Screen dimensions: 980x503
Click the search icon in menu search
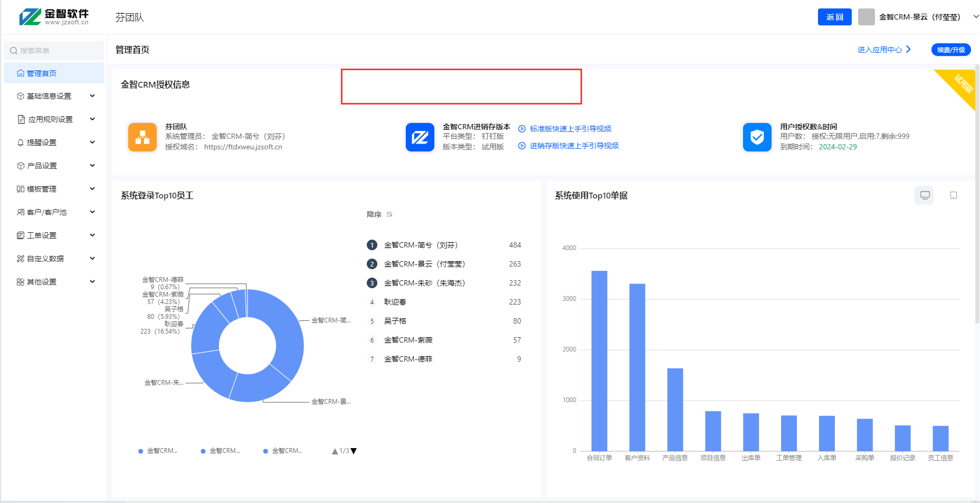coord(14,51)
